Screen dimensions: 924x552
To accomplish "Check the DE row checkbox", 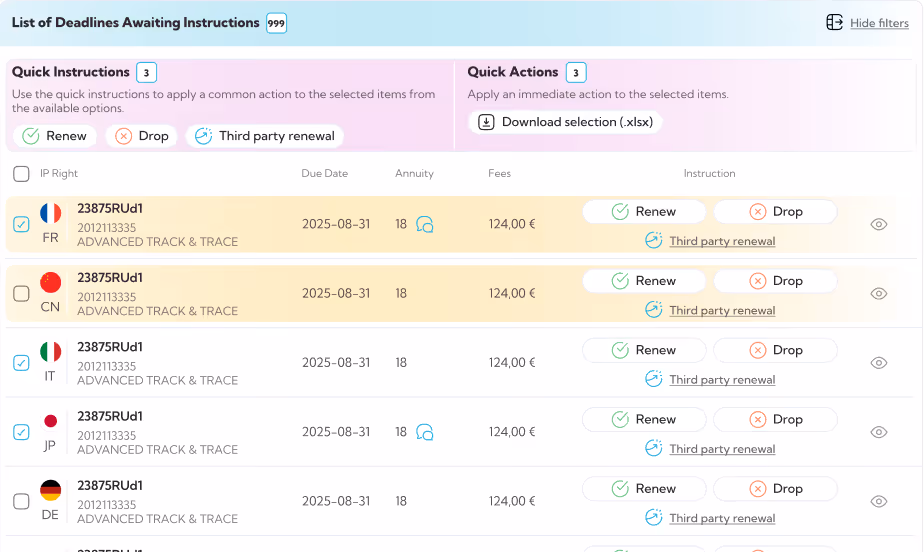I will [x=21, y=501].
